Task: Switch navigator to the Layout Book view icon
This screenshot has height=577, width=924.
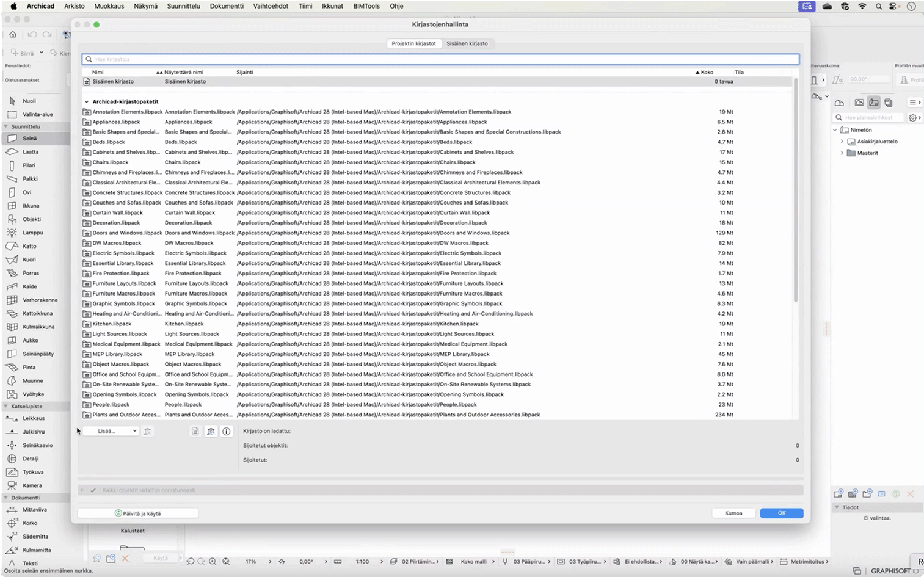Action: coord(874,103)
